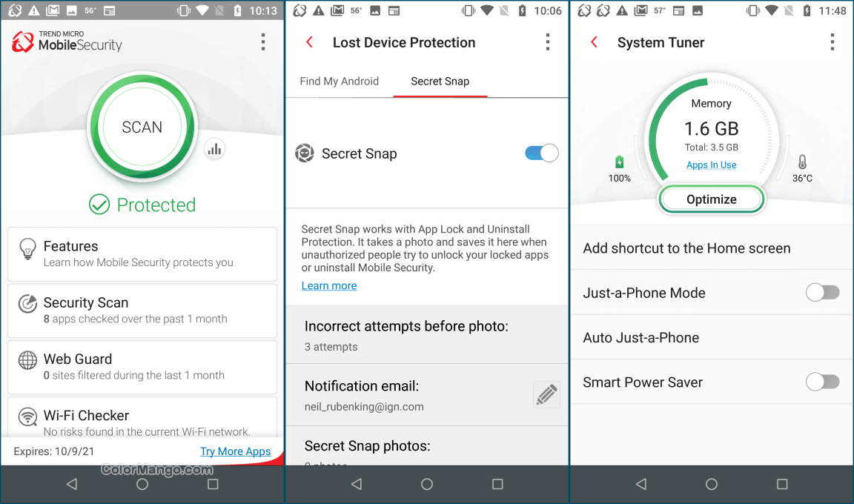The image size is (854, 504).
Task: Tap the Optimize memory button
Action: [x=712, y=199]
